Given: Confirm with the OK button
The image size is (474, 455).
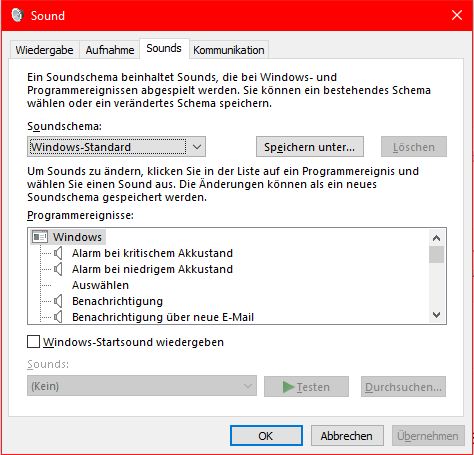Looking at the screenshot, I should [266, 436].
